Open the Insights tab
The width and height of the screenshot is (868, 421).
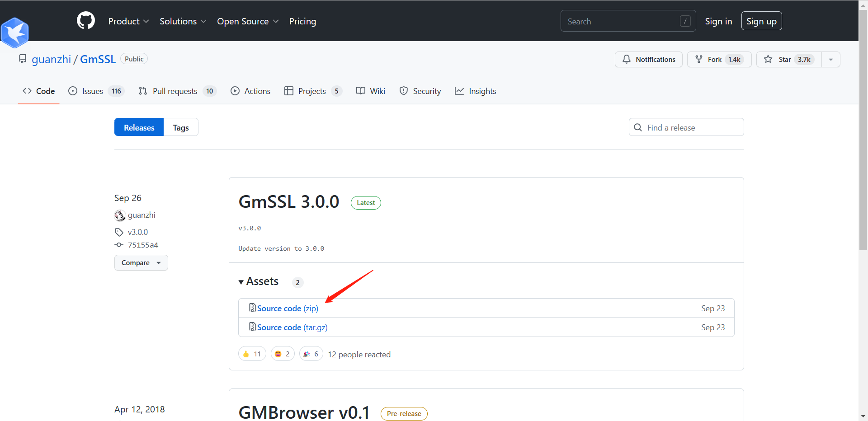click(475, 91)
